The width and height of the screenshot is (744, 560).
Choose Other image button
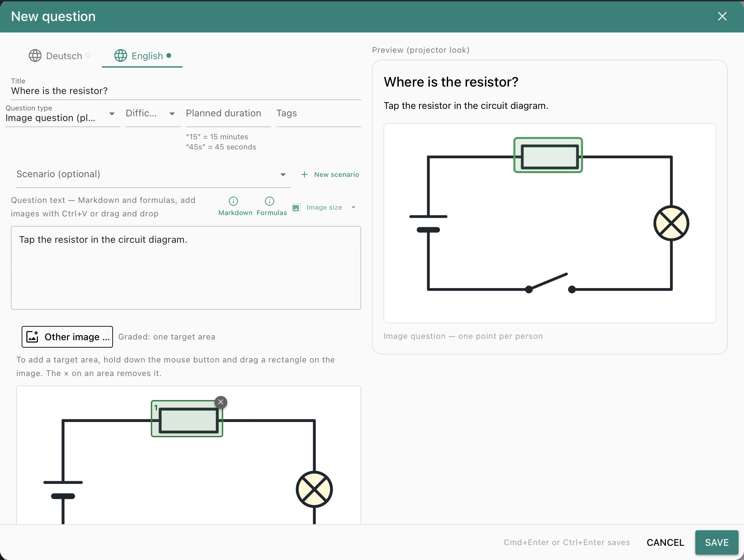67,337
